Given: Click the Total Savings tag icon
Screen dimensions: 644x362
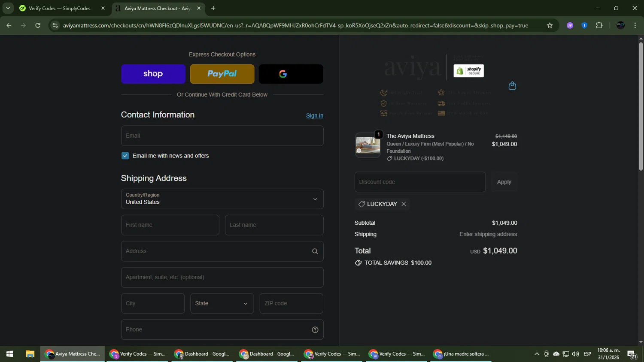Looking at the screenshot, I should pyautogui.click(x=358, y=263).
